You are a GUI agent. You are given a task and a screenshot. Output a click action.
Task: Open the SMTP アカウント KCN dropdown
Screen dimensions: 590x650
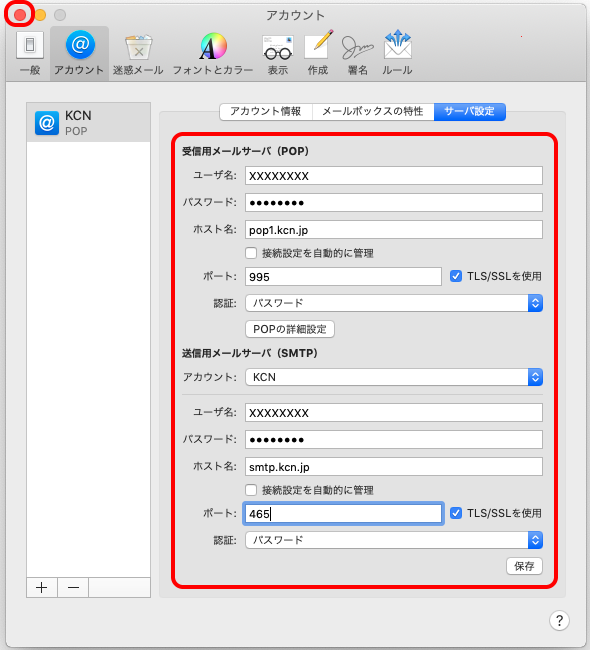394,377
